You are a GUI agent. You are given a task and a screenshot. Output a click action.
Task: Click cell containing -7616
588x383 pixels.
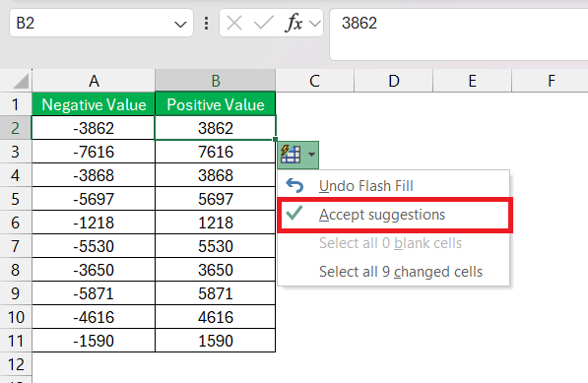pyautogui.click(x=94, y=152)
